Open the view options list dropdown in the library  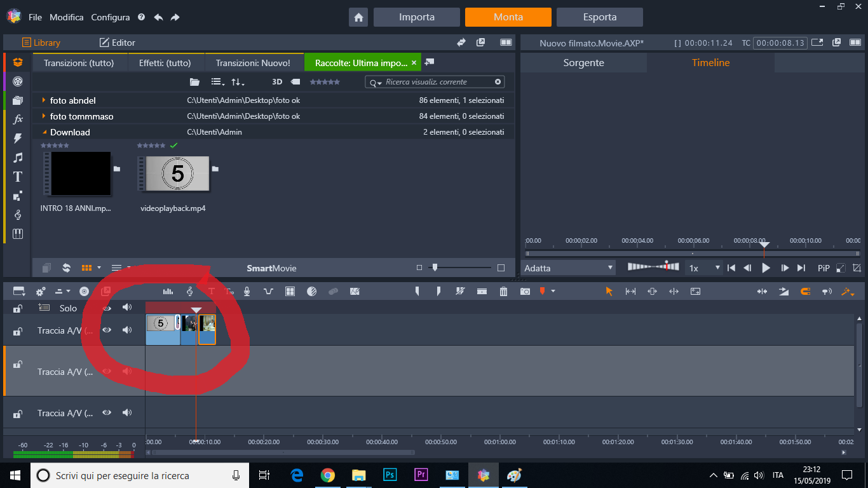click(x=218, y=82)
